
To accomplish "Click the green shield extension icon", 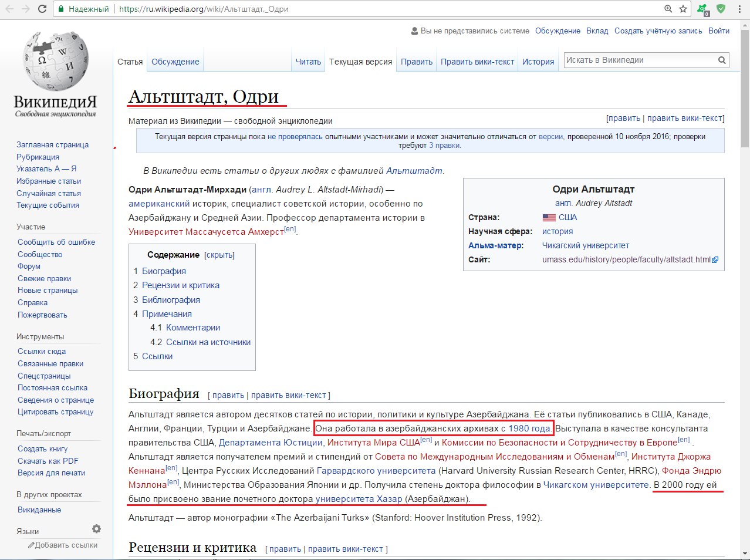I will point(721,9).
